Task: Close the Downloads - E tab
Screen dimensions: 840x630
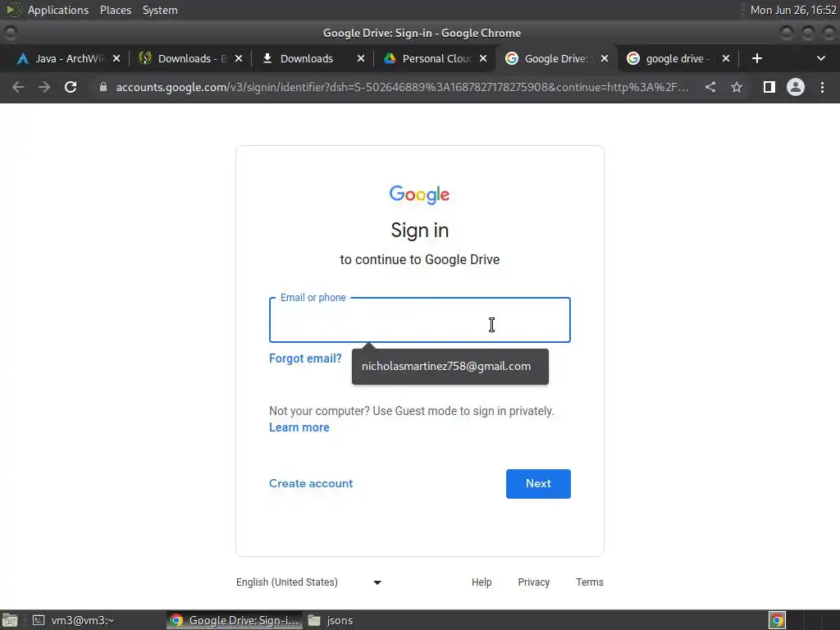Action: [x=239, y=58]
